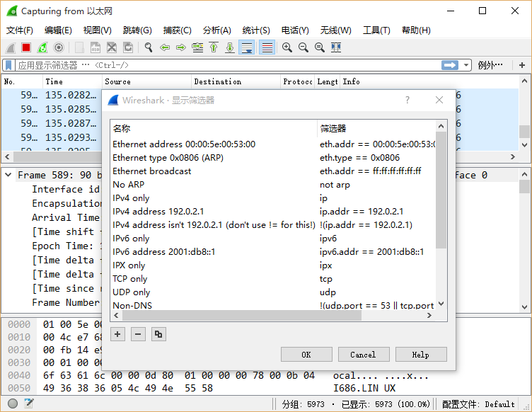532x412 pixels.
Task: Add a new filter entry in dialog
Action: click(x=117, y=334)
